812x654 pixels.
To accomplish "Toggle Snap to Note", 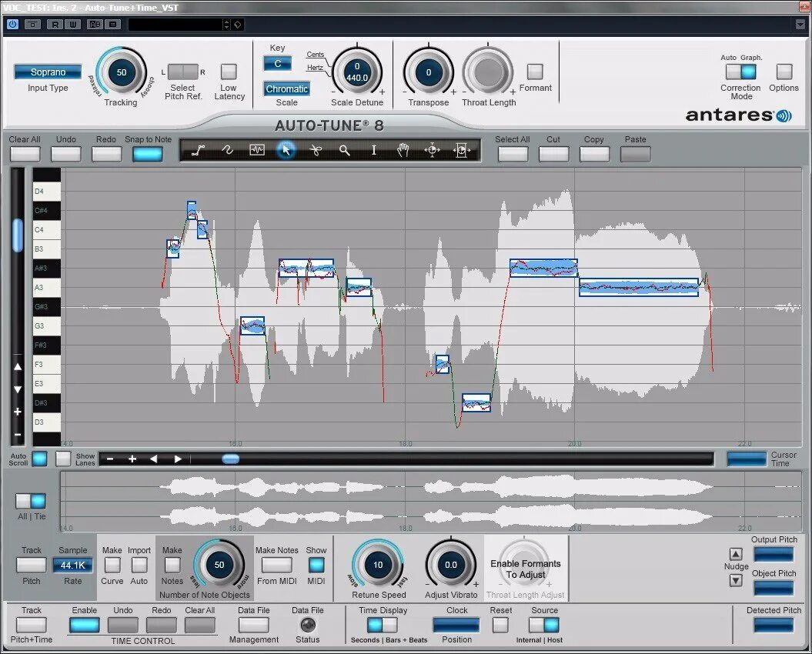I will click(148, 154).
